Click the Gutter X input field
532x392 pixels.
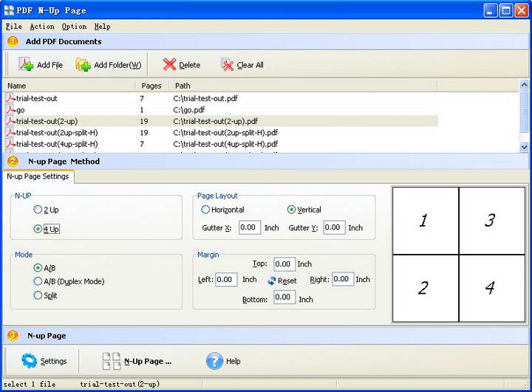tap(250, 227)
